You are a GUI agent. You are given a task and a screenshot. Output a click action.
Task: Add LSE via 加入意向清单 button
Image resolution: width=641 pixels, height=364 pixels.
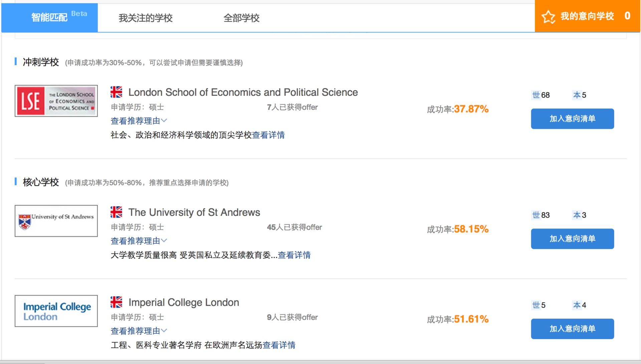pyautogui.click(x=573, y=119)
